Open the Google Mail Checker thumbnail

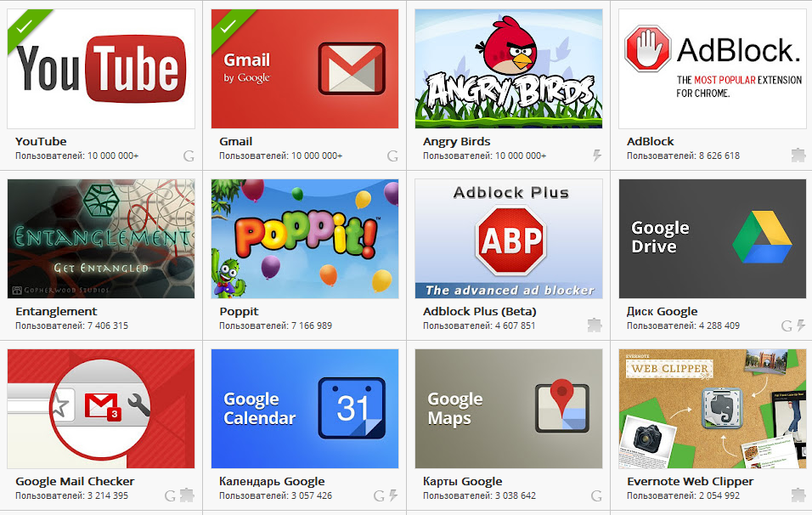[101, 409]
